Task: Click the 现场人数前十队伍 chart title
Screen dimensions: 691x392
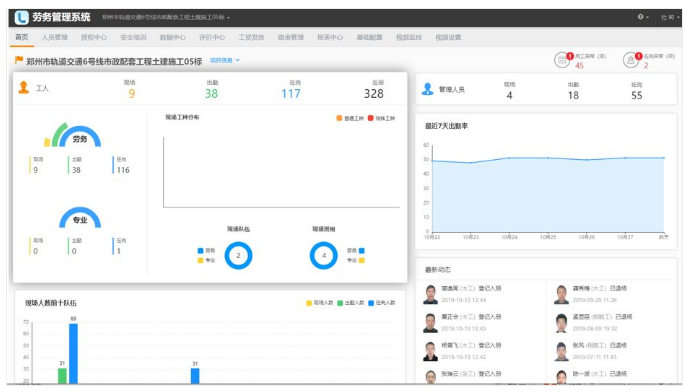Action: click(51, 303)
